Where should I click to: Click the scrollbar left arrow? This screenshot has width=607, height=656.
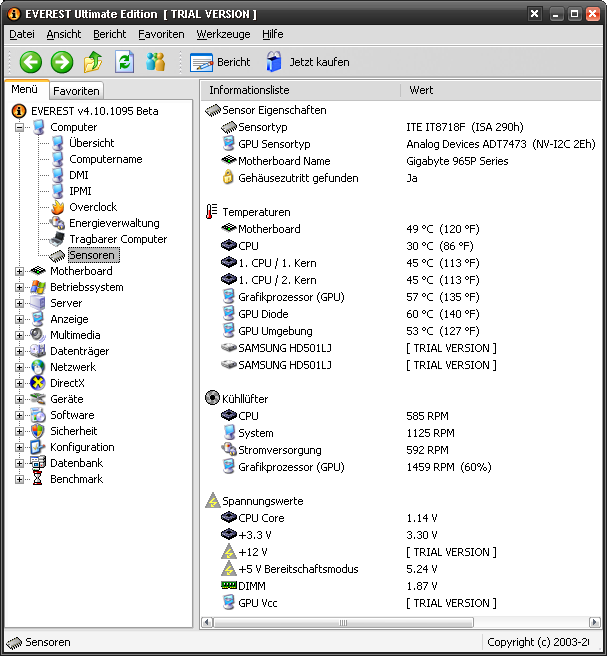[x=207, y=623]
